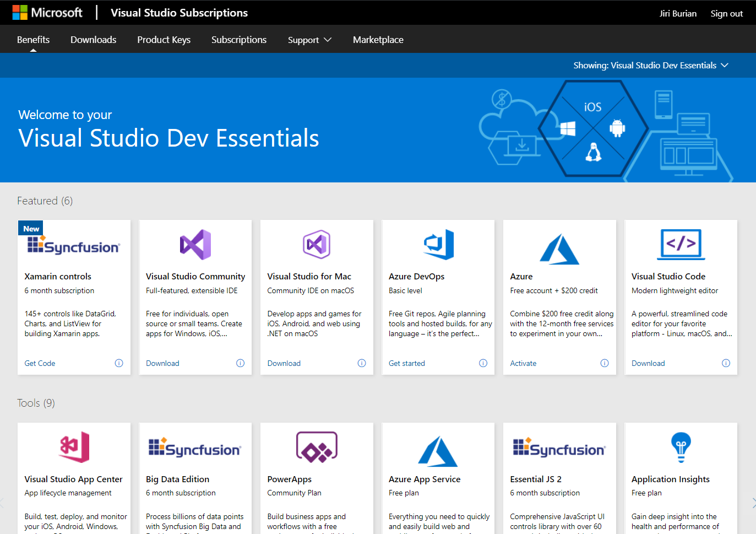Click Syncfusion logo on Big Data Edition card
Viewport: 756px width, 534px height.
pyautogui.click(x=195, y=448)
